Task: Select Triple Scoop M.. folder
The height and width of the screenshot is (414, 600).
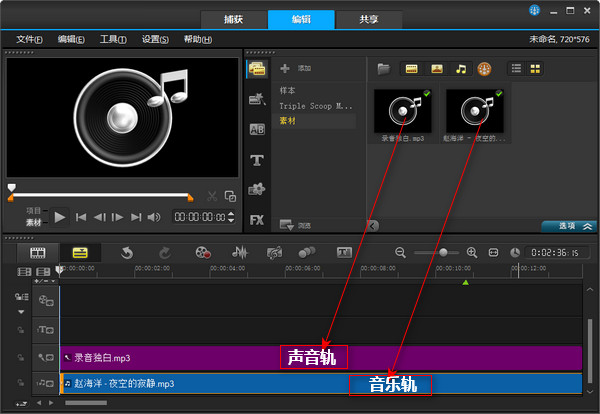Action: click(316, 106)
